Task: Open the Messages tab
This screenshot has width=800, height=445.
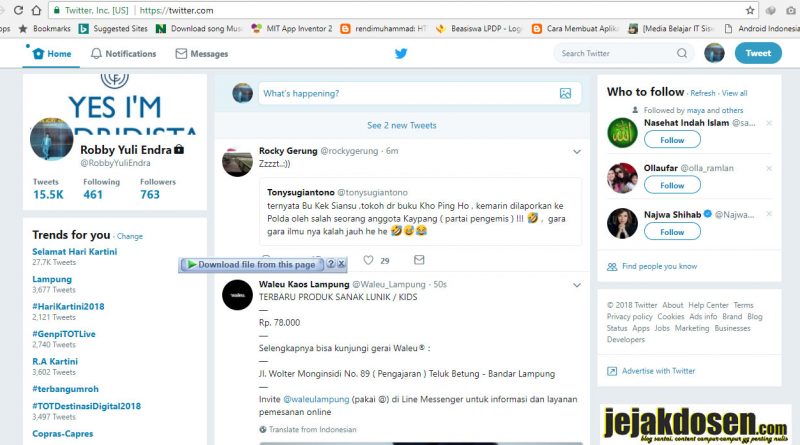Action: click(202, 54)
